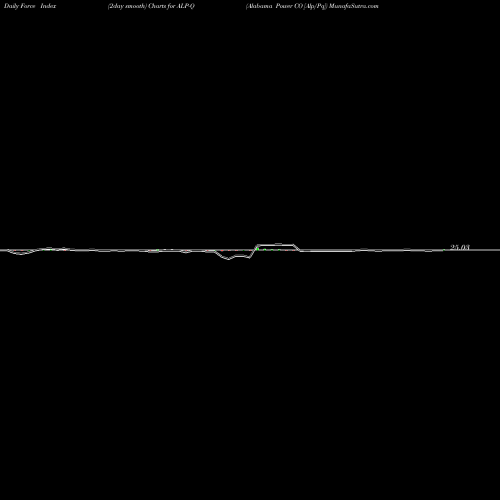
Task: Click the 'Daily Force Index' chart title
Action: point(30,6)
